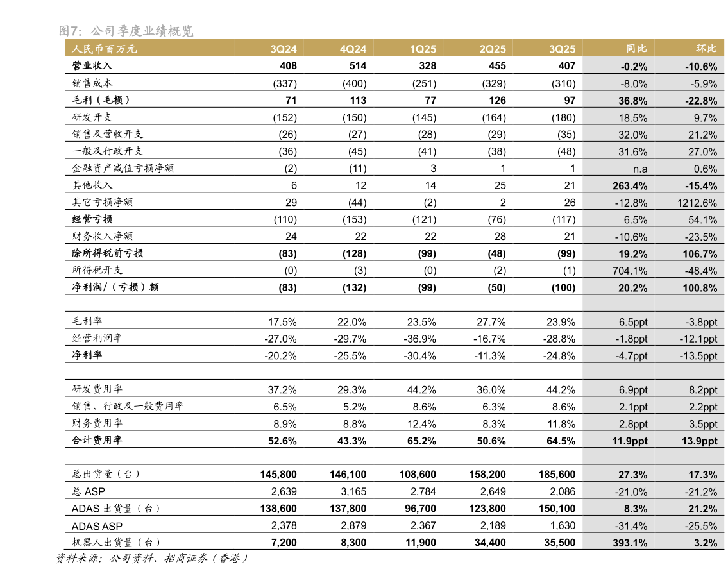Select the 100.8% cell
The width and height of the screenshot is (728, 567).
(x=700, y=288)
